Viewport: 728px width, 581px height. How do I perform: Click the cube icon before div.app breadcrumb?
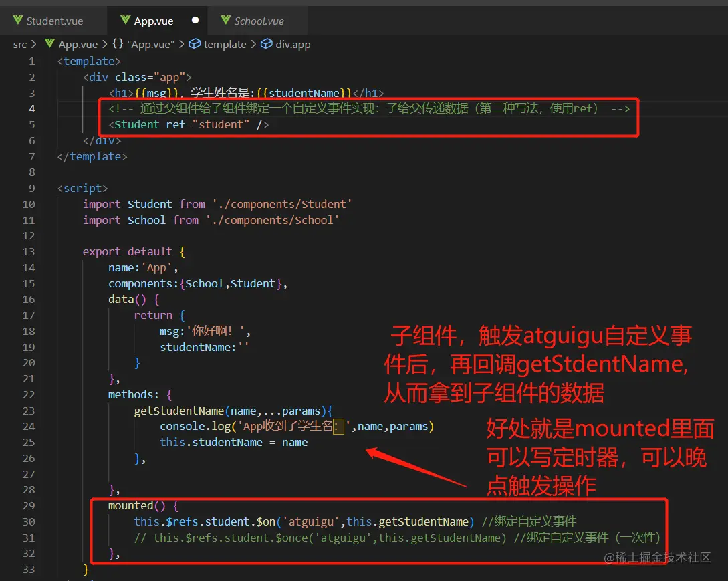tap(267, 43)
